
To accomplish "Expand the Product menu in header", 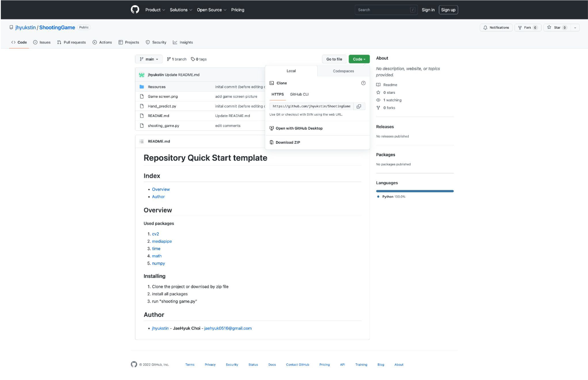I will tap(155, 10).
